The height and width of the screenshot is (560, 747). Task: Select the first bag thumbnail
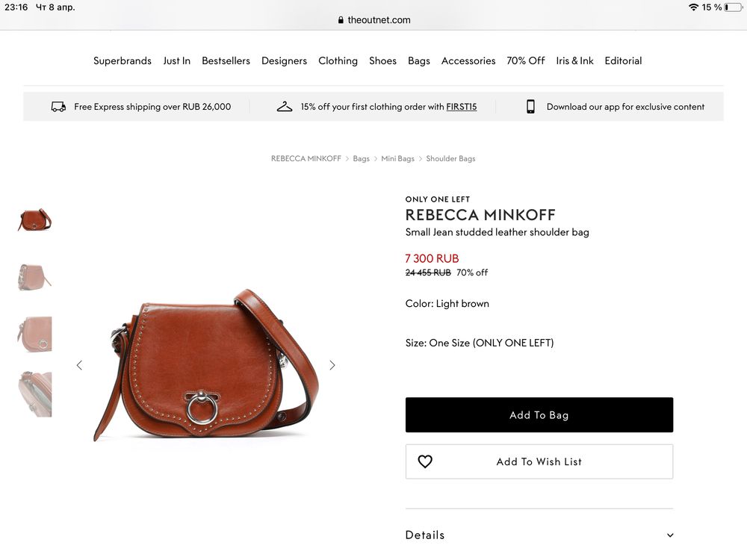pos(34,220)
